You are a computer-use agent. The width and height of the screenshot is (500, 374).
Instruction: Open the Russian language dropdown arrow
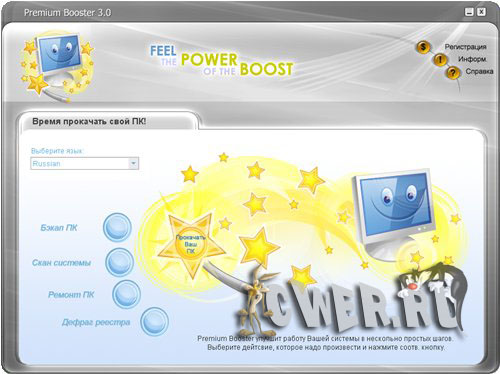133,163
